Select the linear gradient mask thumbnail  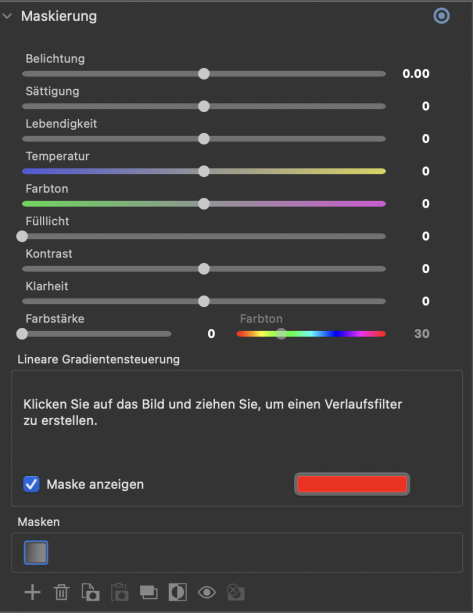pos(36,552)
